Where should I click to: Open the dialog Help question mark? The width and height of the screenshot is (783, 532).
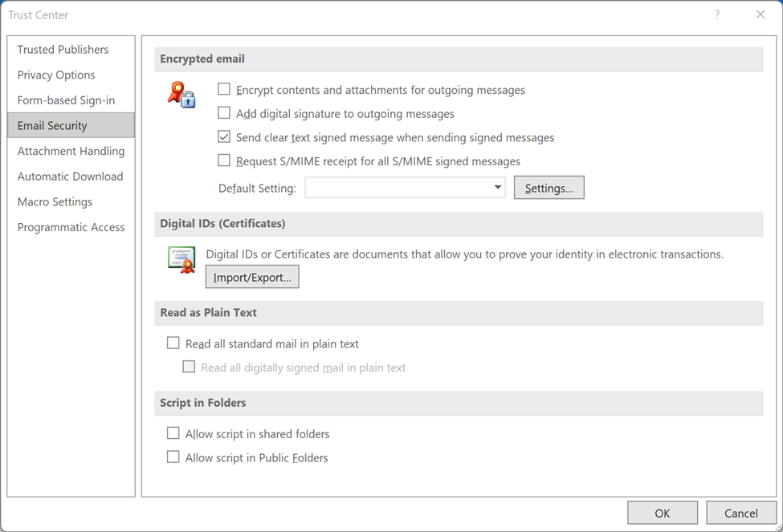tap(716, 14)
